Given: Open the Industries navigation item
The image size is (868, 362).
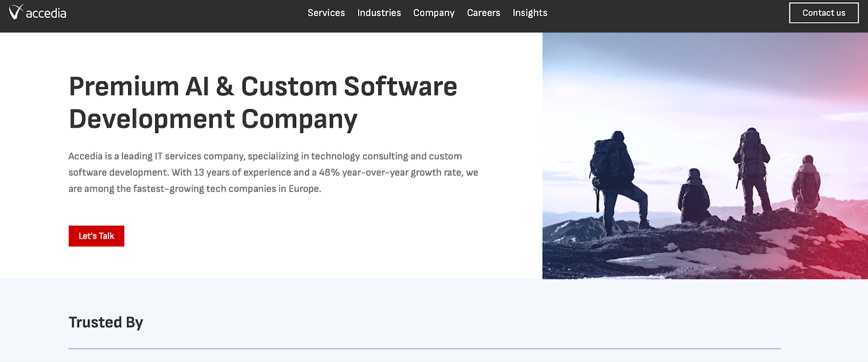Looking at the screenshot, I should tap(379, 13).
